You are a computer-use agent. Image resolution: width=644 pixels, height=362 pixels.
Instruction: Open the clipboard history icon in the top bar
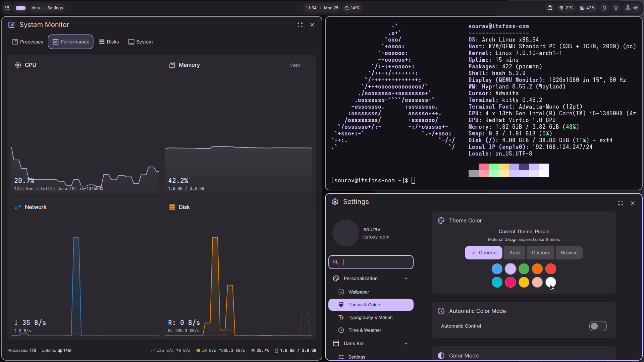[x=550, y=8]
